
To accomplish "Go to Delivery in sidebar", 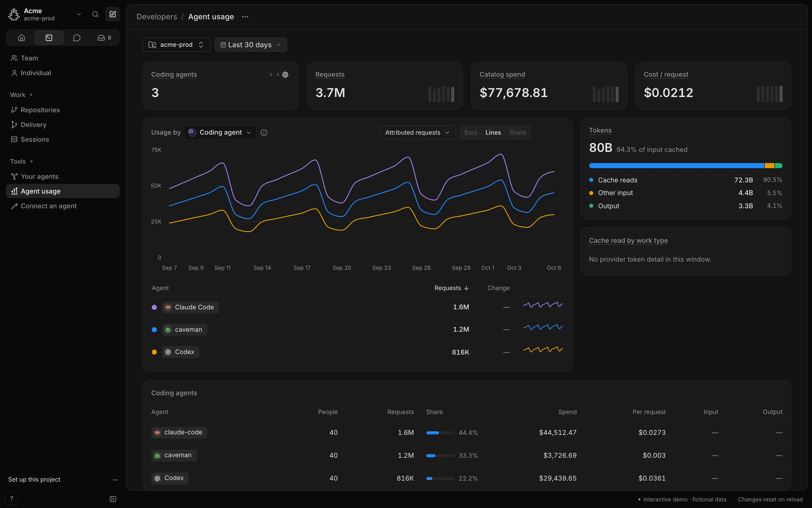I will coord(63,125).
